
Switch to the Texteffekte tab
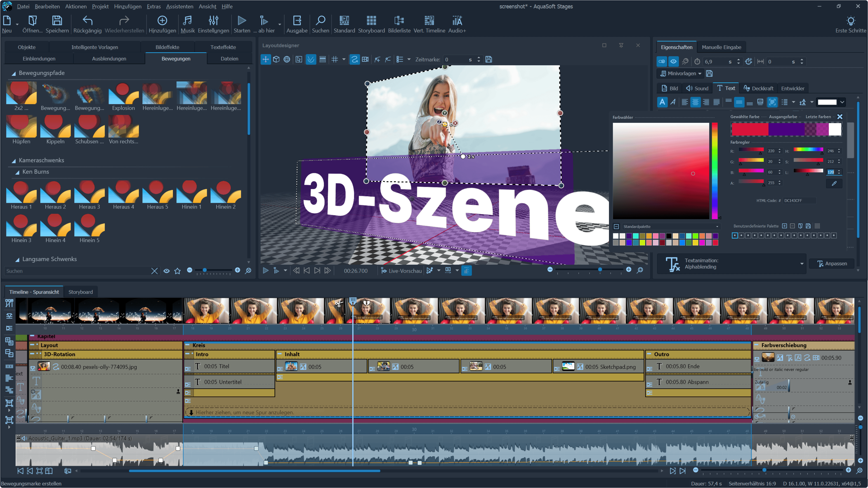tap(223, 47)
